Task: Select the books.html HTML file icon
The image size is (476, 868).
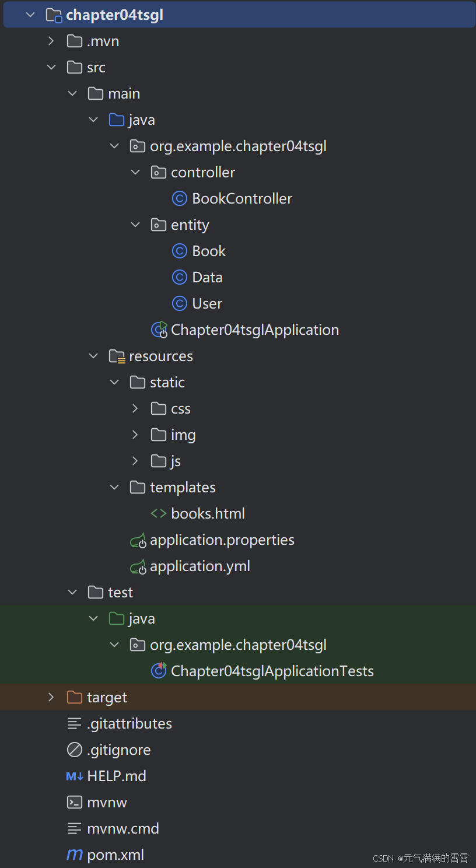Action: click(159, 513)
